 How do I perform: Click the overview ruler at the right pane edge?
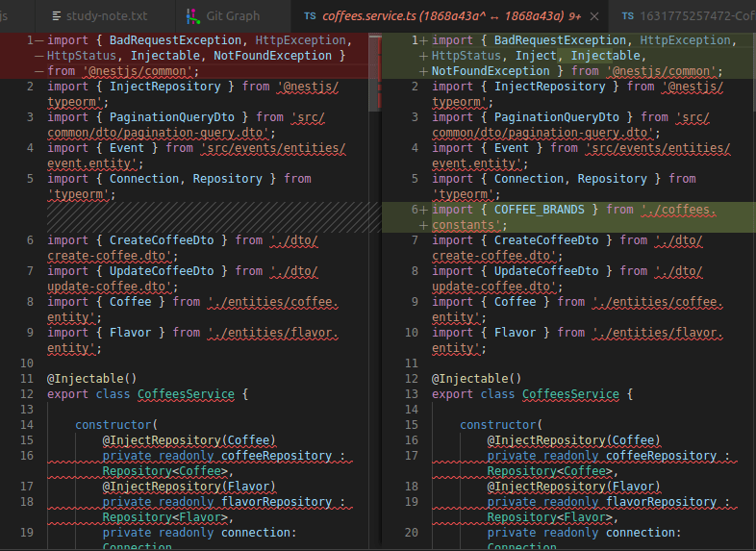(753, 289)
